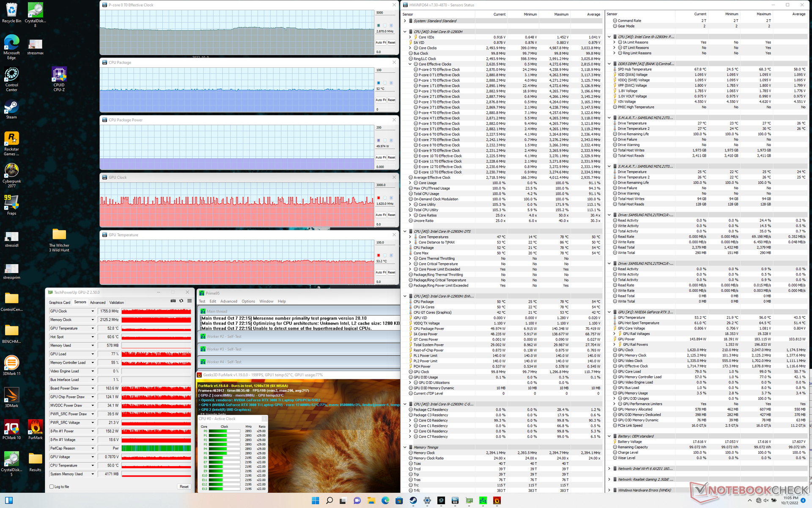The image size is (812, 508).
Task: Expand Network: Intel Wi-Fi 6 AX201 section
Action: tap(609, 469)
